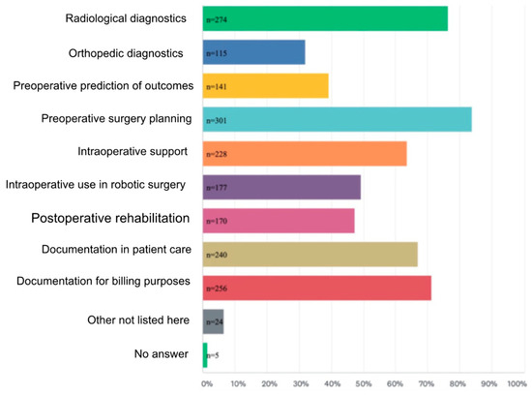Click the n=301 value label
The height and width of the screenshot is (395, 532).
(x=217, y=121)
